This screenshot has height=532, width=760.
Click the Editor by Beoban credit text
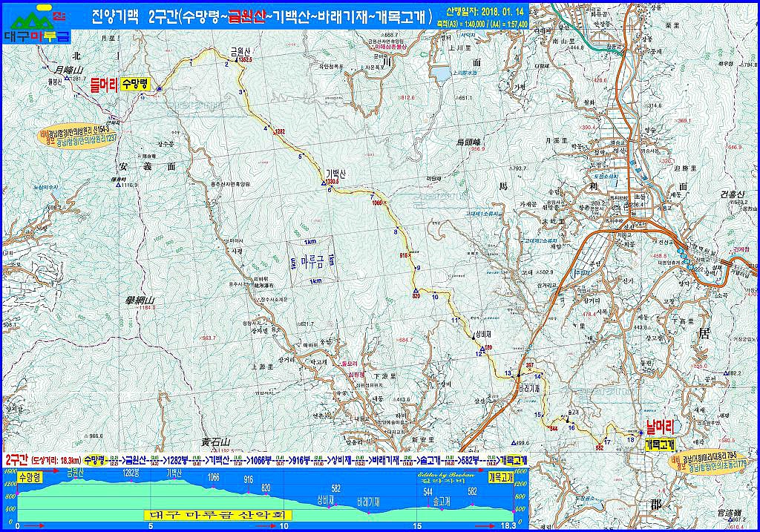pos(445,475)
